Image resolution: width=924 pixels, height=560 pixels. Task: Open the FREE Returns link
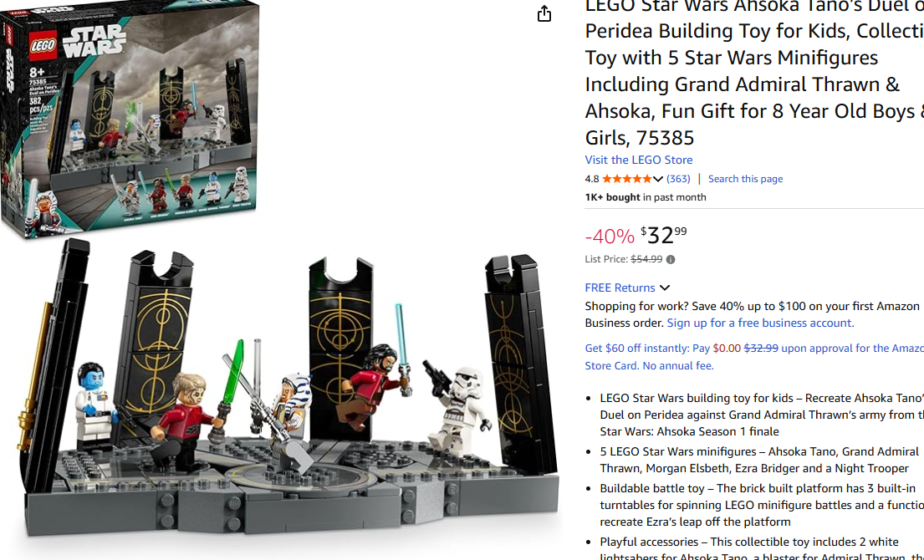pyautogui.click(x=620, y=288)
